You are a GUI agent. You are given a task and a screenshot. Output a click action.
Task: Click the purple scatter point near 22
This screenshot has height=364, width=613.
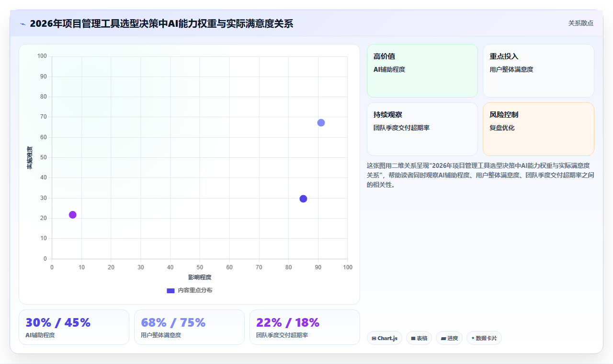72,215
